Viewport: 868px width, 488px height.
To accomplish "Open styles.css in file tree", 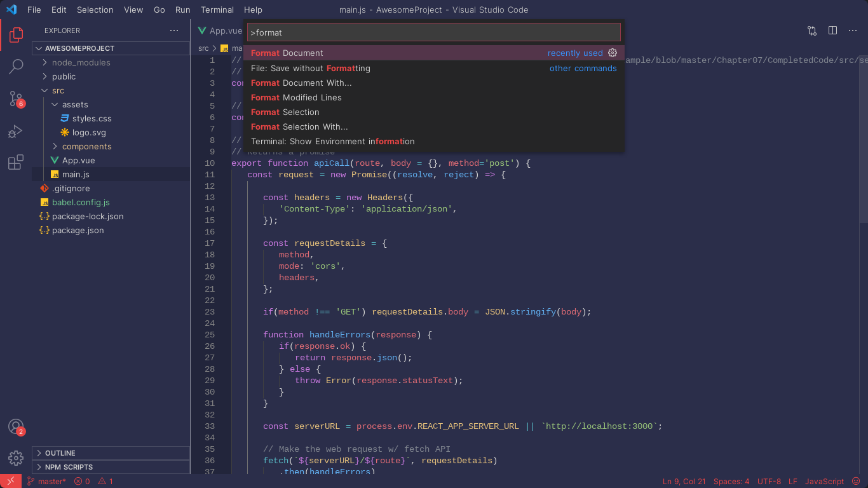I will click(x=92, y=118).
